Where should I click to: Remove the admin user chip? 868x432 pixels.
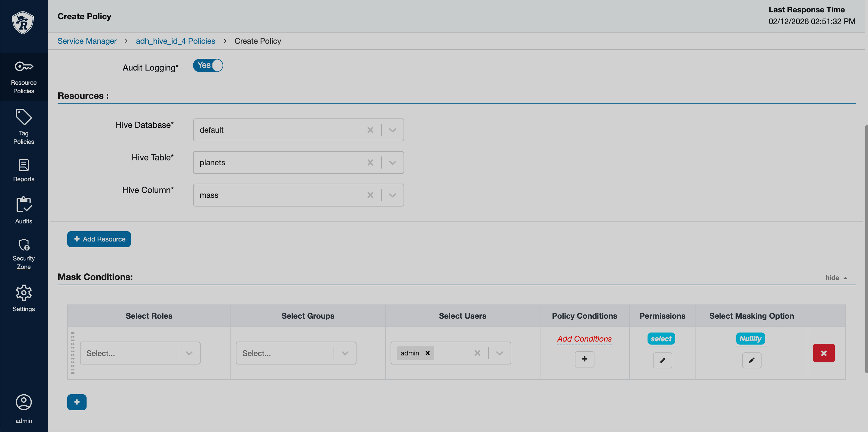(x=427, y=353)
